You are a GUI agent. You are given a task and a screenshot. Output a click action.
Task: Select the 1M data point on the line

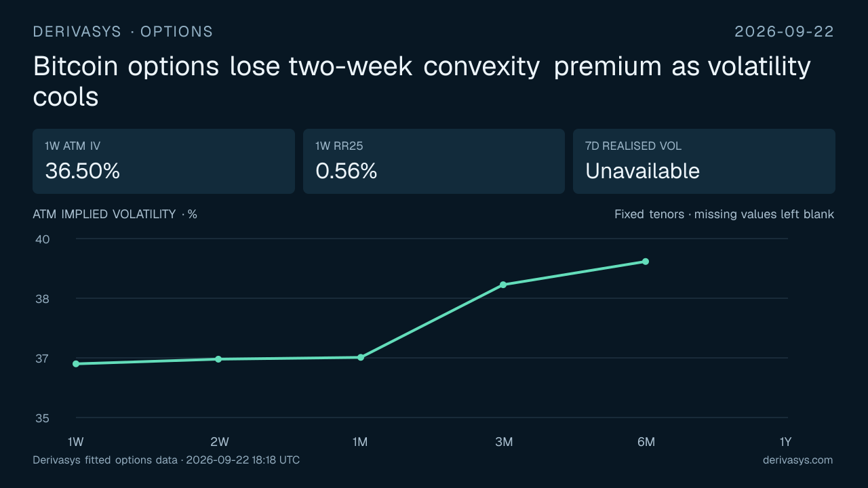click(361, 357)
